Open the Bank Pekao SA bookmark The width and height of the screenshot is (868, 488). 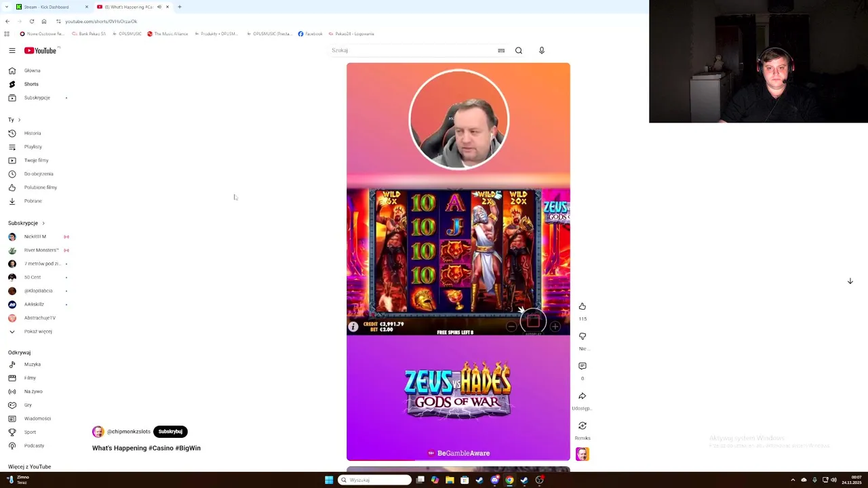tap(89, 34)
